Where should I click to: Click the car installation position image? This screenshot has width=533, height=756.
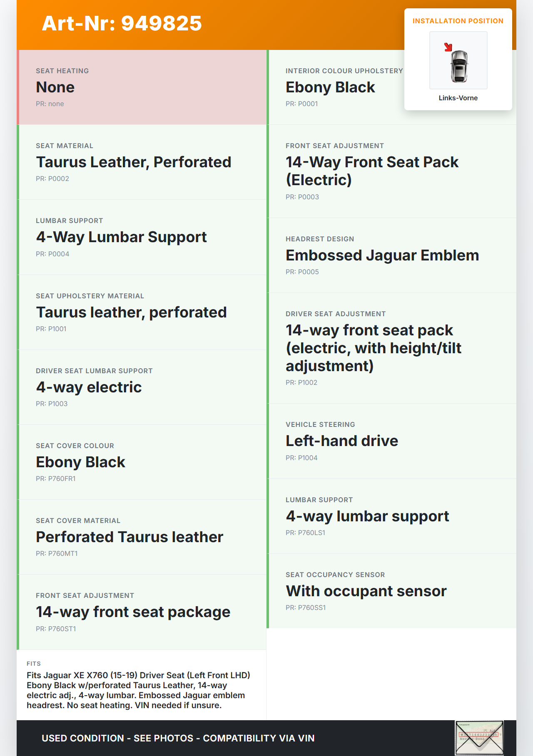click(x=458, y=60)
